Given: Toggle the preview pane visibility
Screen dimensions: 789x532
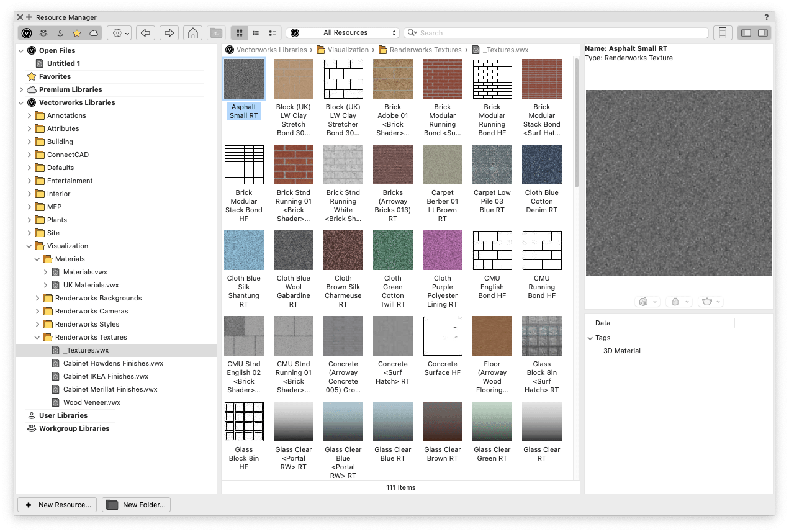Looking at the screenshot, I should coord(763,33).
